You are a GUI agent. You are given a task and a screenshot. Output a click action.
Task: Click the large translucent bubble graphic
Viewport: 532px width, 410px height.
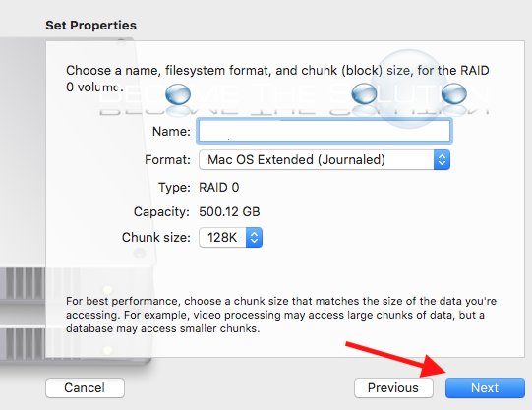(x=409, y=88)
